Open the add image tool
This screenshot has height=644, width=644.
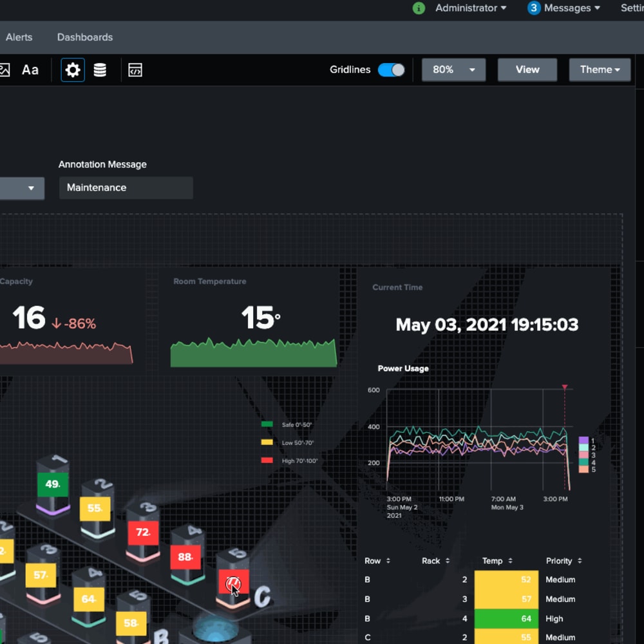[x=3, y=70]
